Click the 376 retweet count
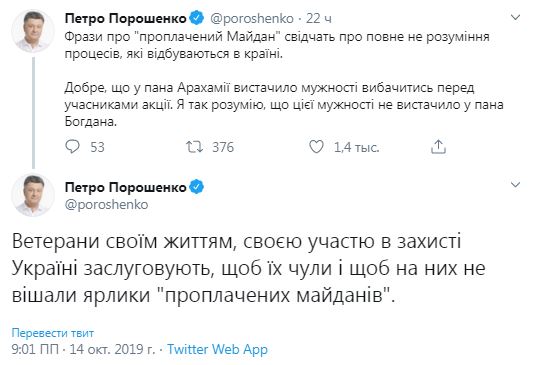 click(223, 147)
